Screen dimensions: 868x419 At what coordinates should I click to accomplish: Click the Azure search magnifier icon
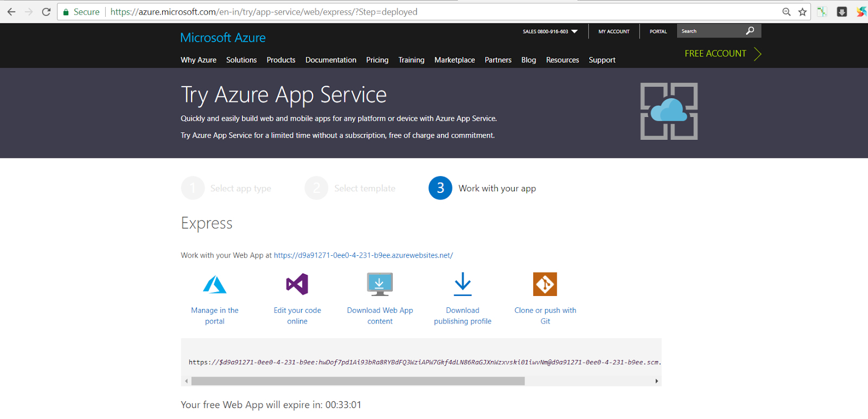(750, 31)
